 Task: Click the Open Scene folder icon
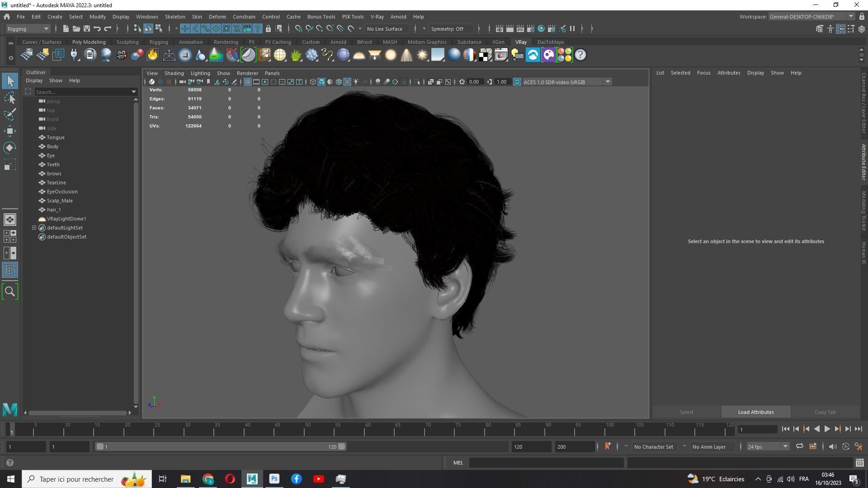[x=76, y=29]
